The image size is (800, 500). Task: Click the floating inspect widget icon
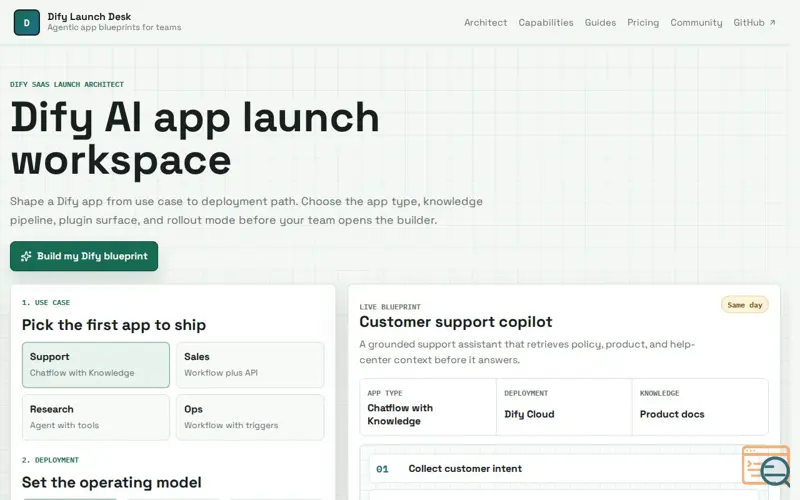766,466
